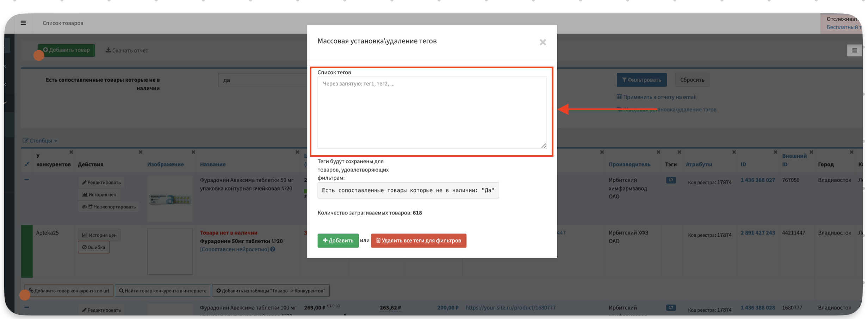Click the list view icon button

pyautogui.click(x=854, y=51)
